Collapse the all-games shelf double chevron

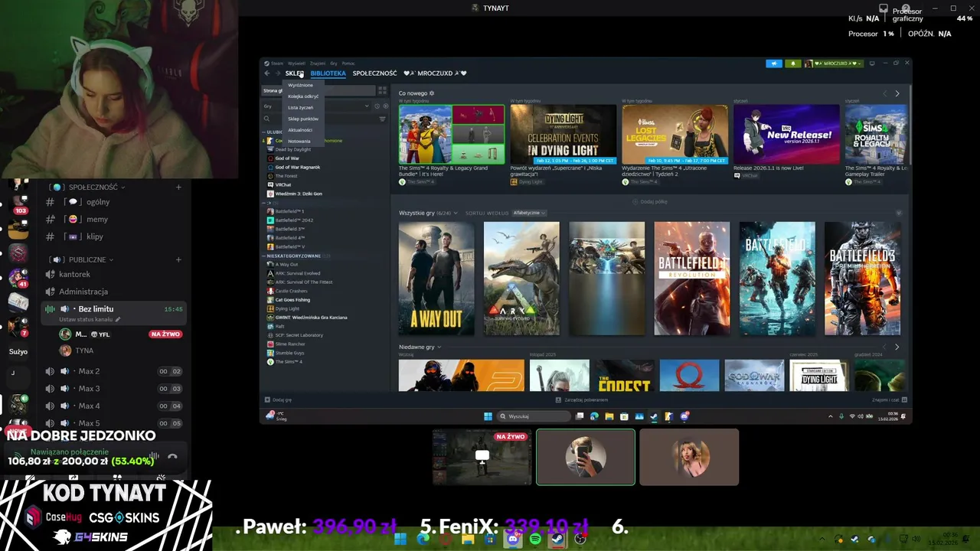(899, 213)
